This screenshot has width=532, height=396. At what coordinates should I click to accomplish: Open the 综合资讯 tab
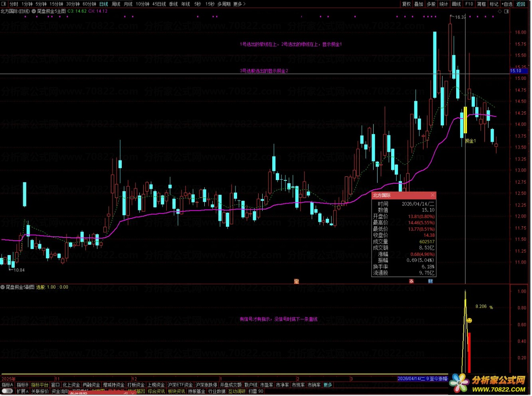156,392
